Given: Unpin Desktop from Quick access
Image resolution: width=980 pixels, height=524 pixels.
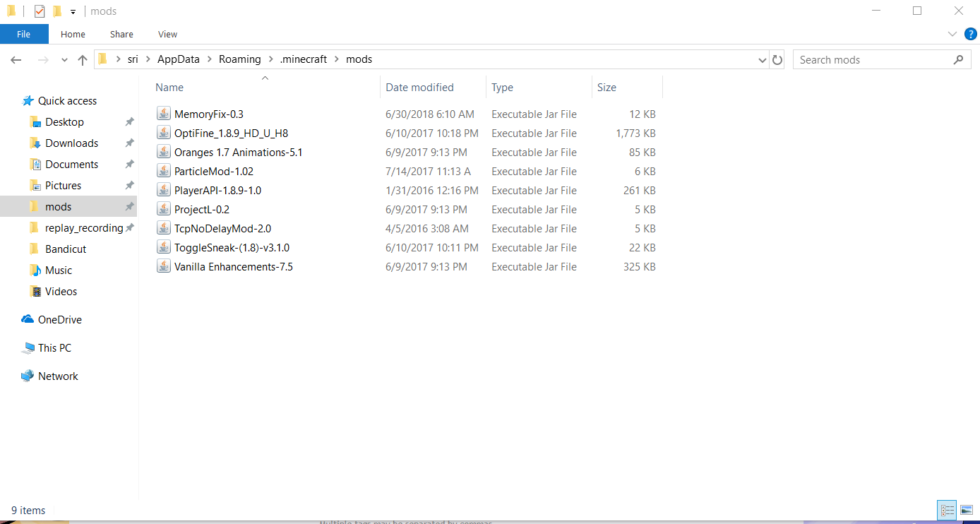Looking at the screenshot, I should click(x=129, y=122).
